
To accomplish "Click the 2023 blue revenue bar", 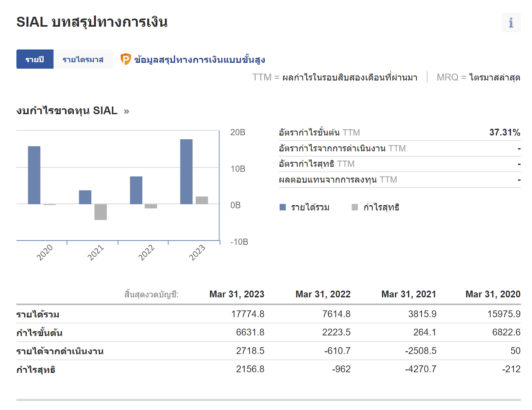I will click(x=186, y=172).
